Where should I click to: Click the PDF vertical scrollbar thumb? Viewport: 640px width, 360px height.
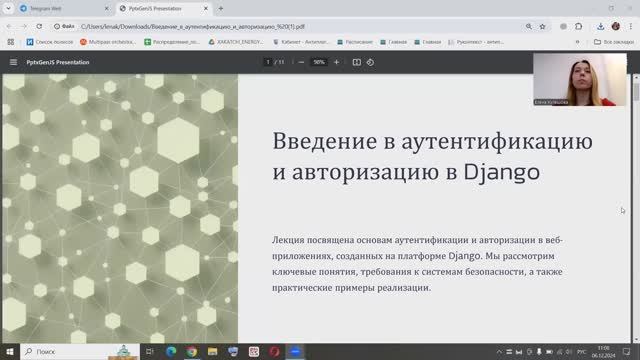coord(636,91)
